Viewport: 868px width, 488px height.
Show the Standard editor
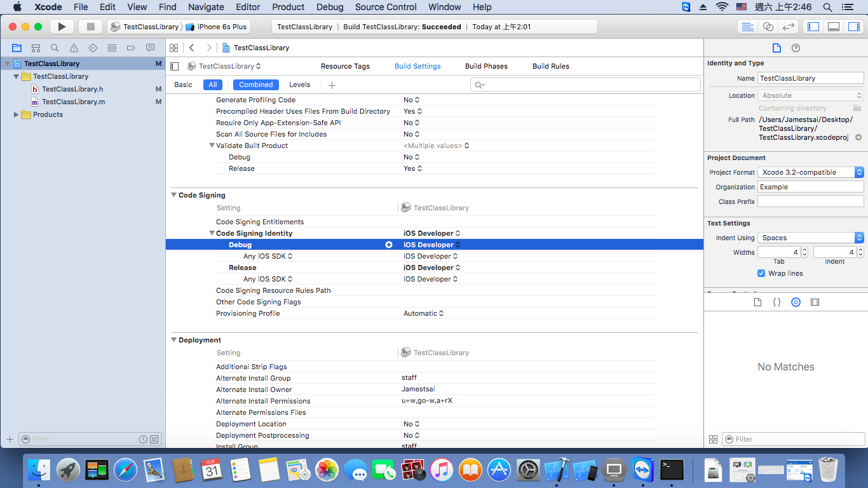(x=748, y=27)
